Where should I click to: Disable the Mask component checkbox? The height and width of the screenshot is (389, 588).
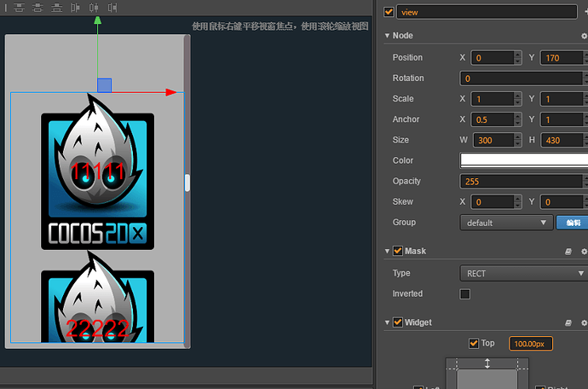point(397,251)
